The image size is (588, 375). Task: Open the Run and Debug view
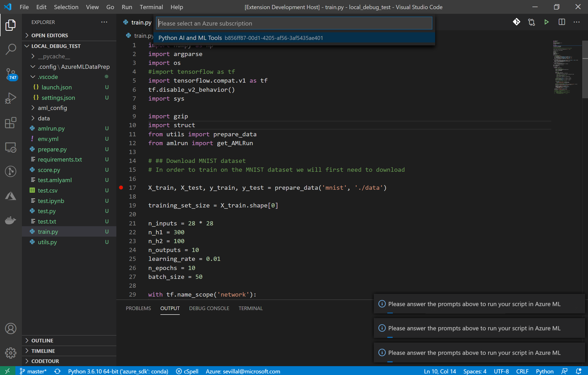pos(11,98)
